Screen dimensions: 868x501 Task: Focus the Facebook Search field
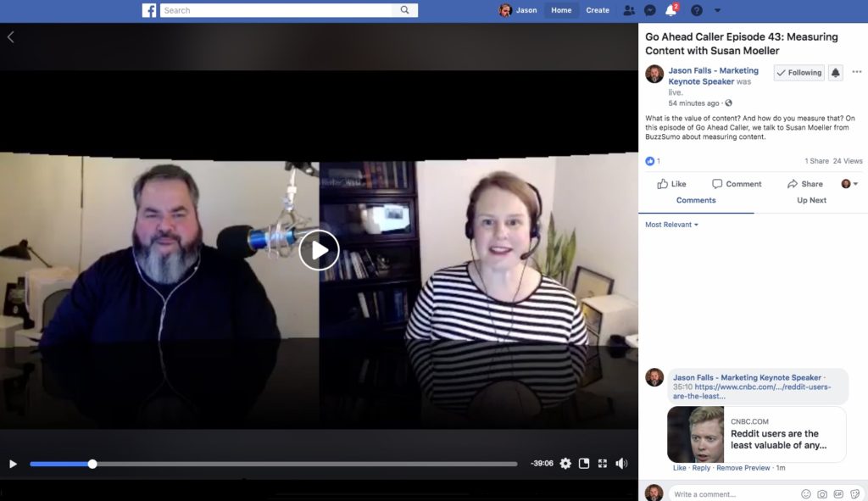point(276,10)
